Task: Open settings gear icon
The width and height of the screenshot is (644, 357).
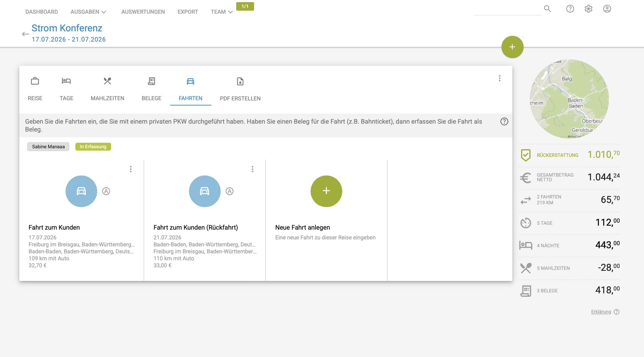Action: pos(588,9)
